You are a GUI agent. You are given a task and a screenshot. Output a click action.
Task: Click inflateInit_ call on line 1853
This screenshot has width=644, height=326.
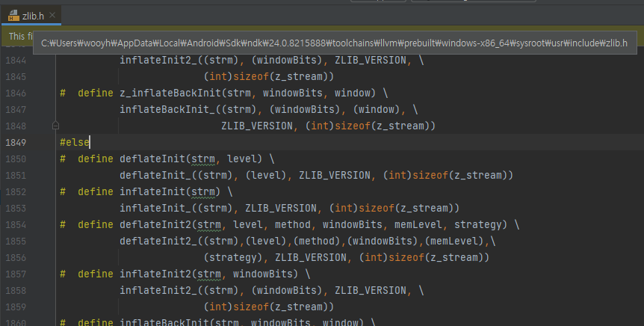(155, 208)
